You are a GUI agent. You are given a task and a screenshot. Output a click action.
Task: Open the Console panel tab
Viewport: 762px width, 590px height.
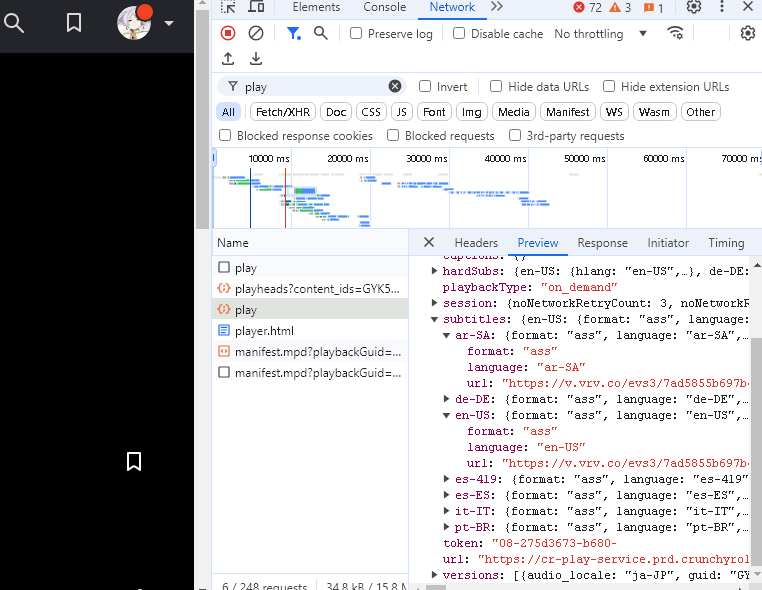point(384,8)
